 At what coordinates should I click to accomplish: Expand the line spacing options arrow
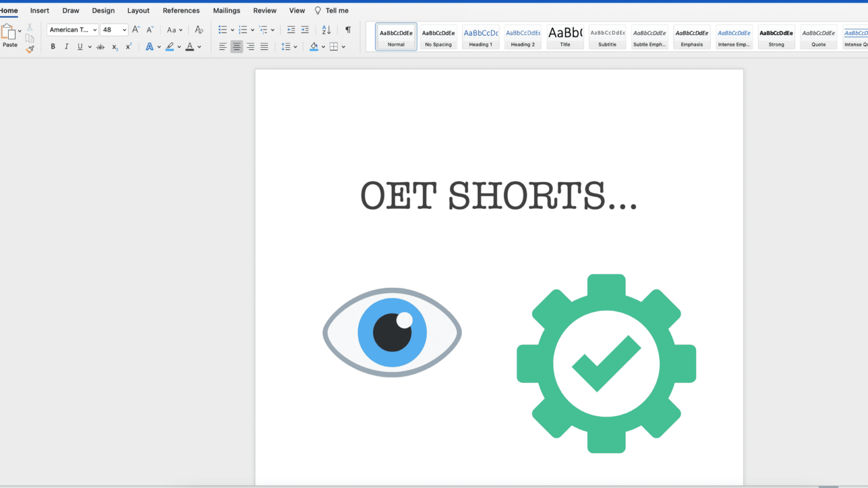coord(296,47)
